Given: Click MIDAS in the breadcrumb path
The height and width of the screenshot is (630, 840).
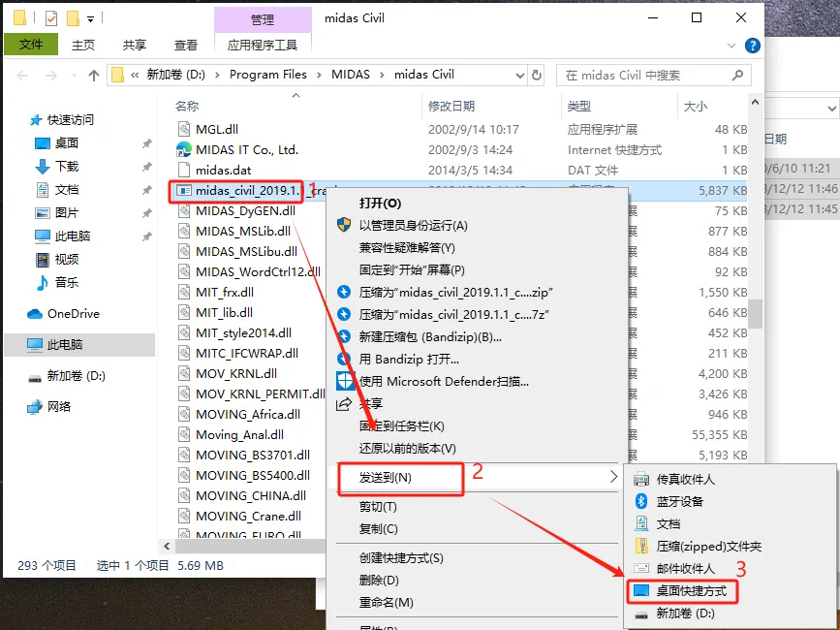Looking at the screenshot, I should click(351, 75).
